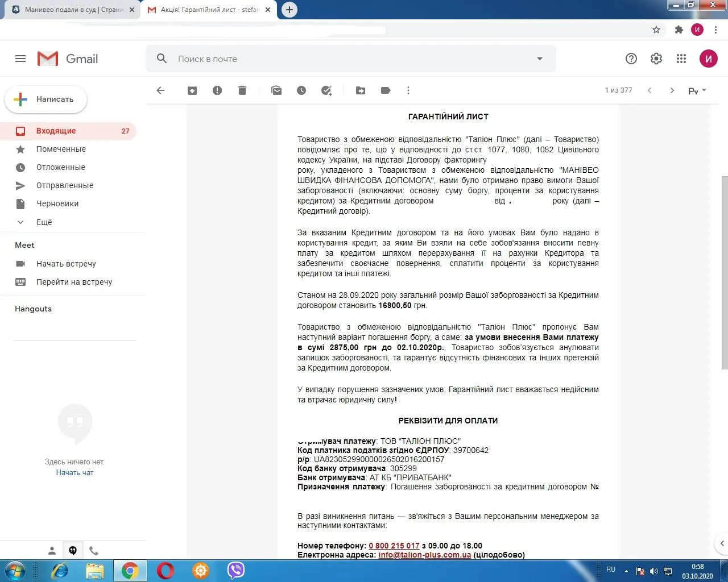Screen dimensions: 728x582
Task: Switch keyboard layout via RU indicator
Action: tap(611, 569)
